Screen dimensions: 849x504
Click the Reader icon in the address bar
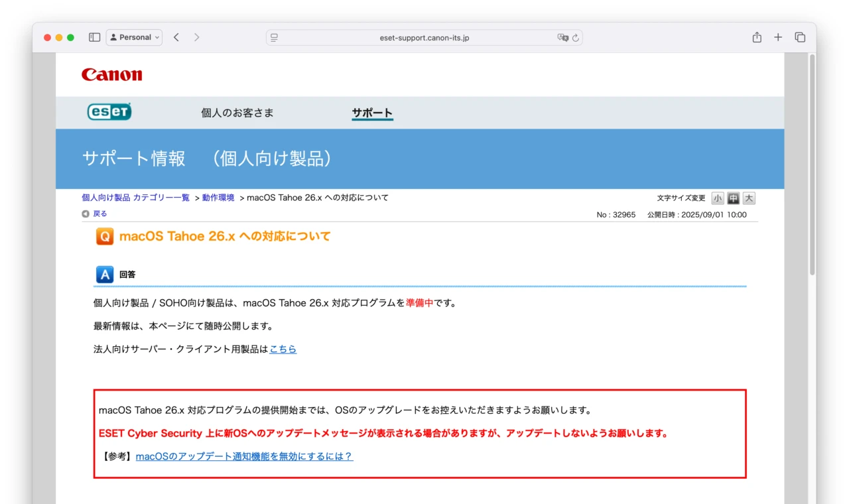[274, 37]
